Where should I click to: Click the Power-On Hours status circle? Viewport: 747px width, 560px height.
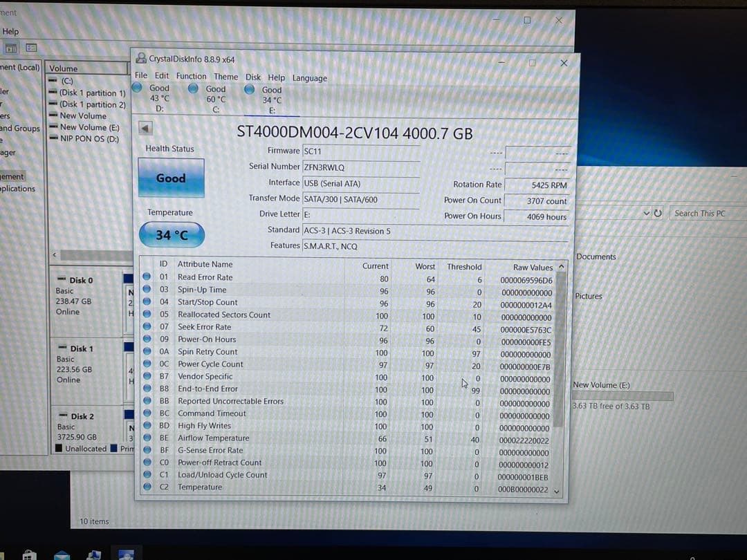coord(147,338)
